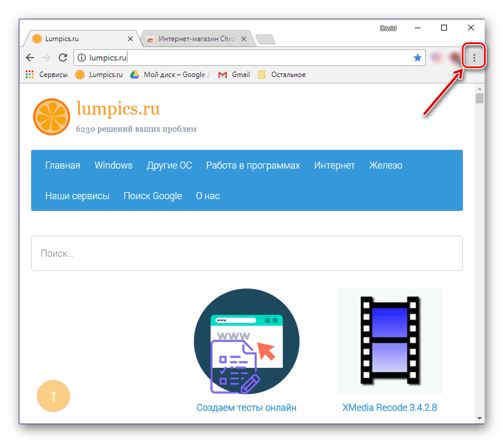The image size is (504, 443).
Task: Click the lumpics.ru site title
Action: tap(117, 109)
